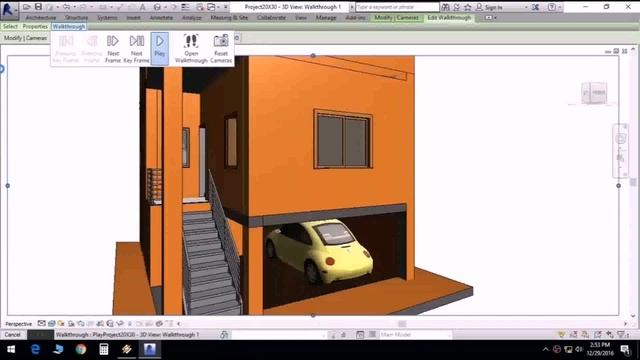The height and width of the screenshot is (360, 640).
Task: Click the Switch Windows icon in quick access toolbar
Action: click(x=211, y=7)
